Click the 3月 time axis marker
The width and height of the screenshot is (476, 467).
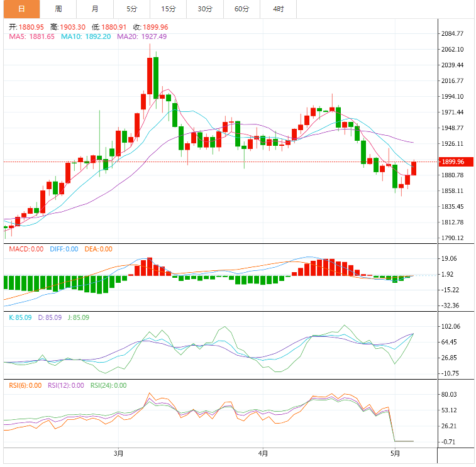(119, 454)
